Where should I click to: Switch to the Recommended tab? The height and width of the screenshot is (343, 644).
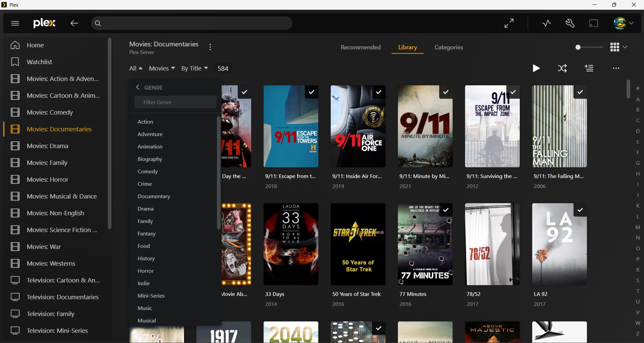tap(361, 47)
